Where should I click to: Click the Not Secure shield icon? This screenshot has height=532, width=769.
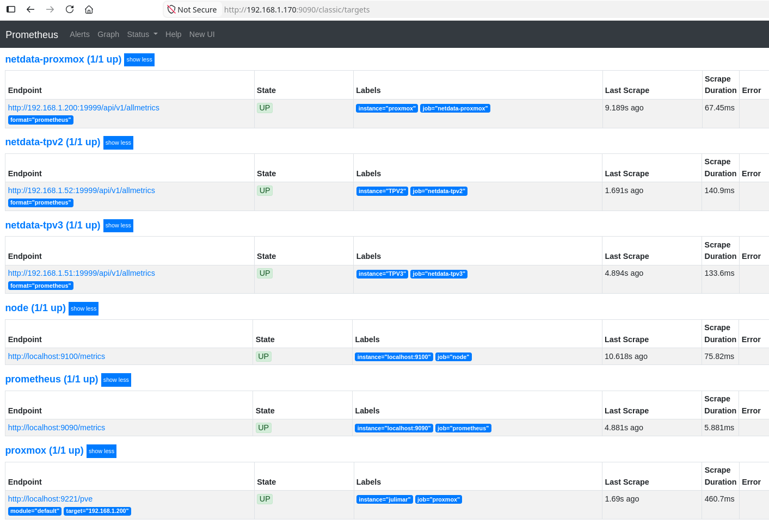[x=171, y=9]
